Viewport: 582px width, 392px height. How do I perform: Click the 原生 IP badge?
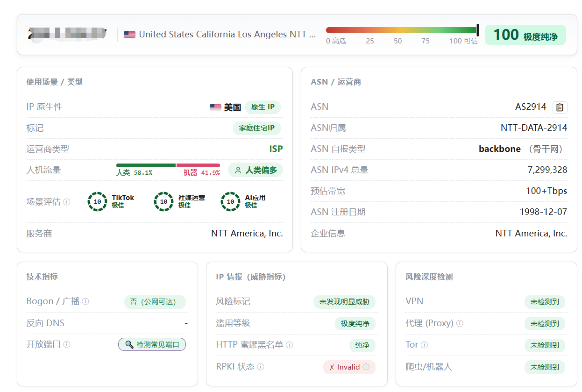pos(263,107)
